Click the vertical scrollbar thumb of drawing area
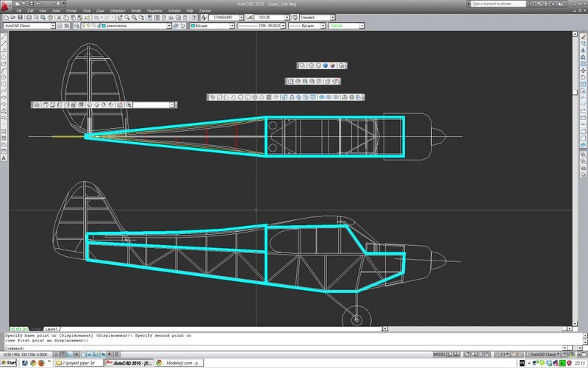Image resolution: width=588 pixels, height=368 pixels. (x=575, y=93)
